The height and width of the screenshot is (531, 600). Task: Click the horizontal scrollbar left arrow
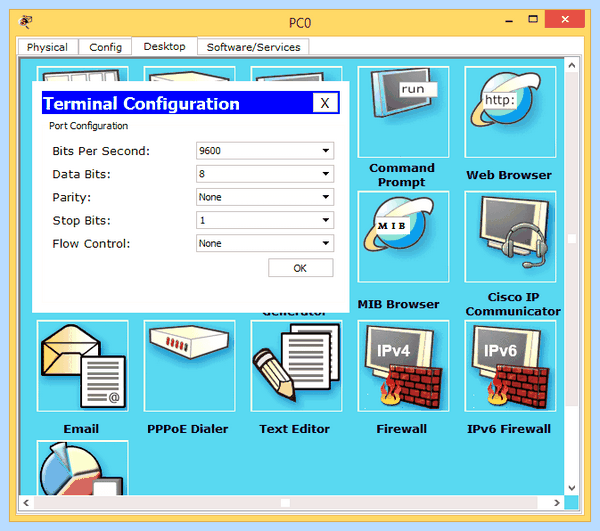(26, 503)
